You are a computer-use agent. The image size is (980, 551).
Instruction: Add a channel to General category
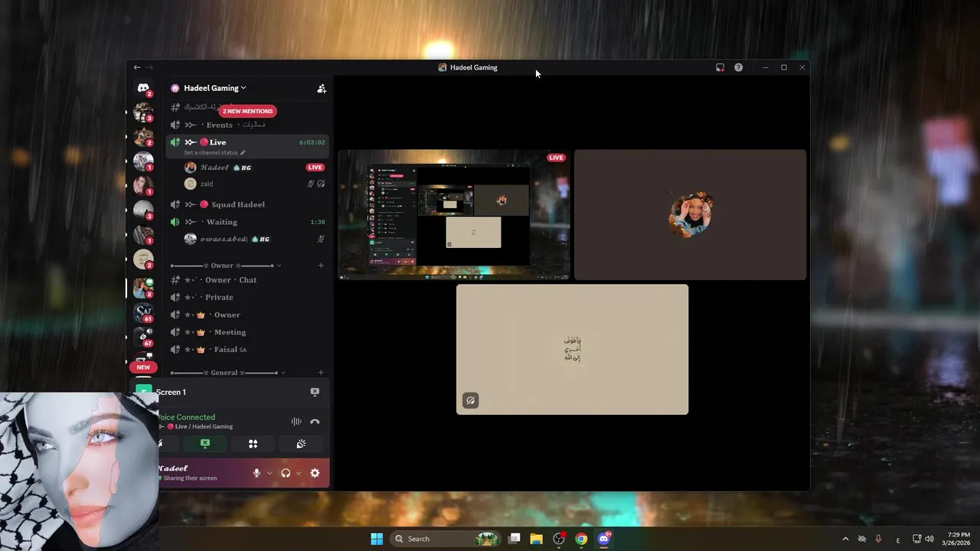pos(321,373)
